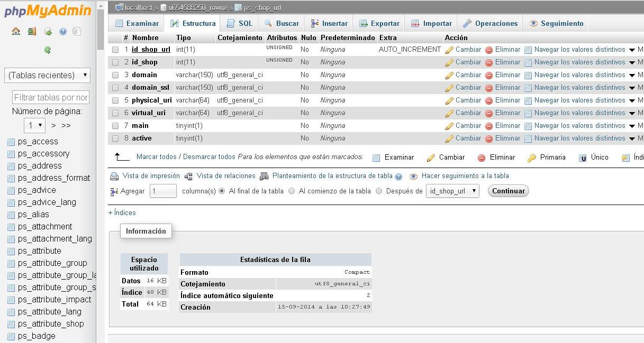Viewport: 644px width, 343px height.
Task: Click the bulk Eliminar red icon
Action: pyautogui.click(x=482, y=157)
